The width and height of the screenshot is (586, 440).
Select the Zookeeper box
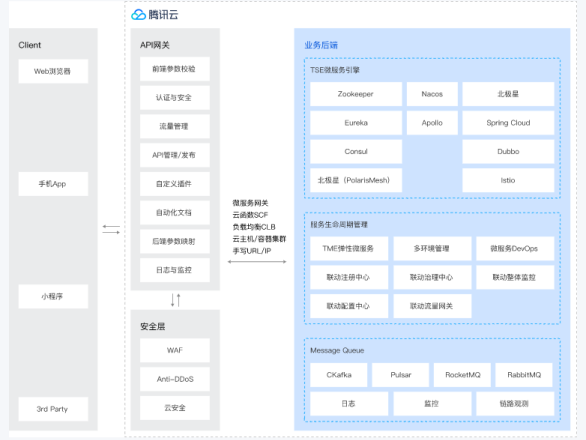click(x=356, y=94)
